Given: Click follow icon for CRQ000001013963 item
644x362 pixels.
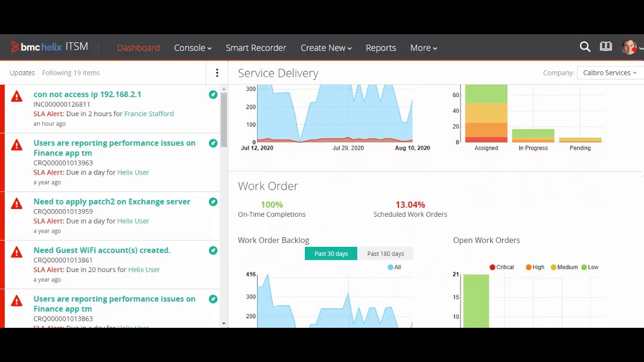Looking at the screenshot, I should coord(213,143).
